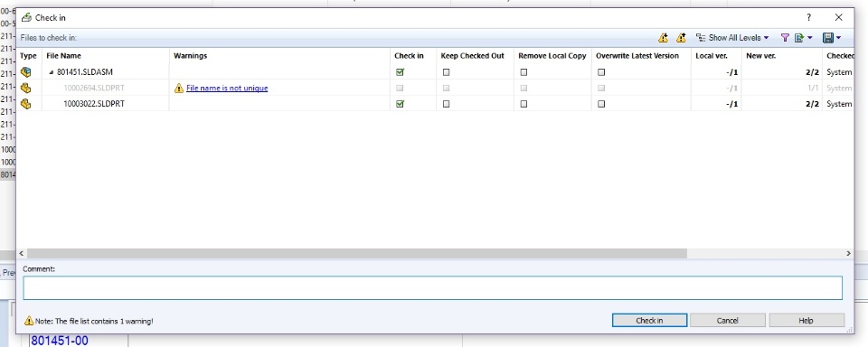The height and width of the screenshot is (347, 868).
Task: Enable Keep Checked Out for 10003022.SLDPRT
Action: click(446, 104)
